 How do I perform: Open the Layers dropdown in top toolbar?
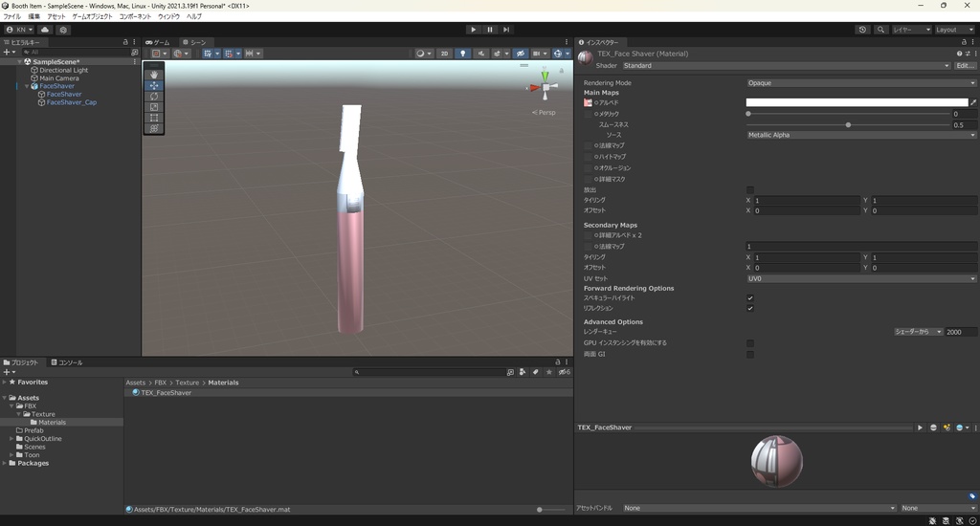pos(911,30)
